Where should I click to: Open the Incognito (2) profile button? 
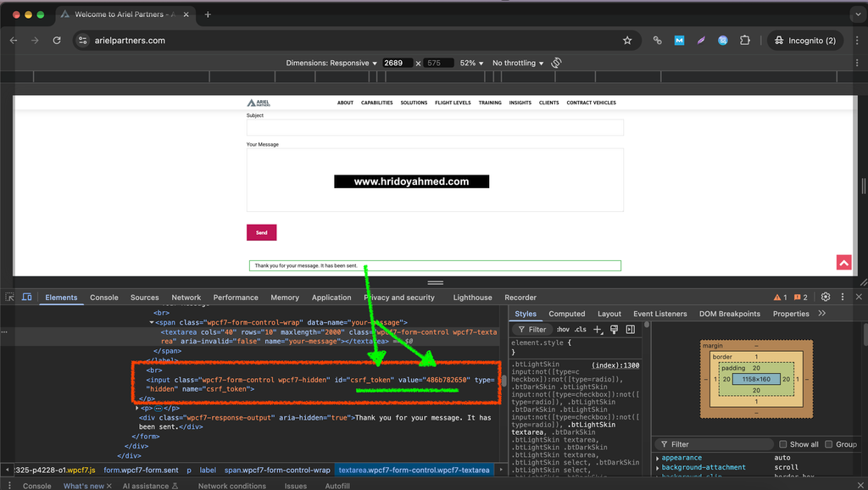click(805, 41)
